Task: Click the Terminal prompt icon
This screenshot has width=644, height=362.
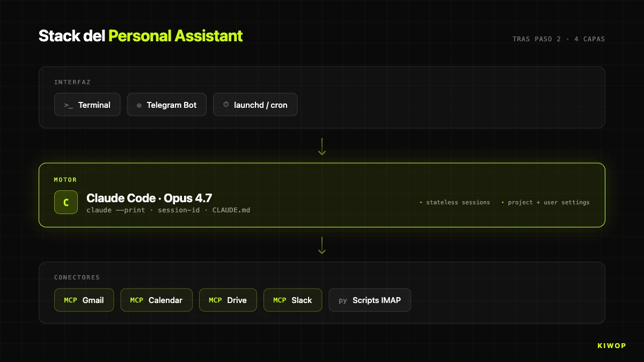Action: [68, 105]
